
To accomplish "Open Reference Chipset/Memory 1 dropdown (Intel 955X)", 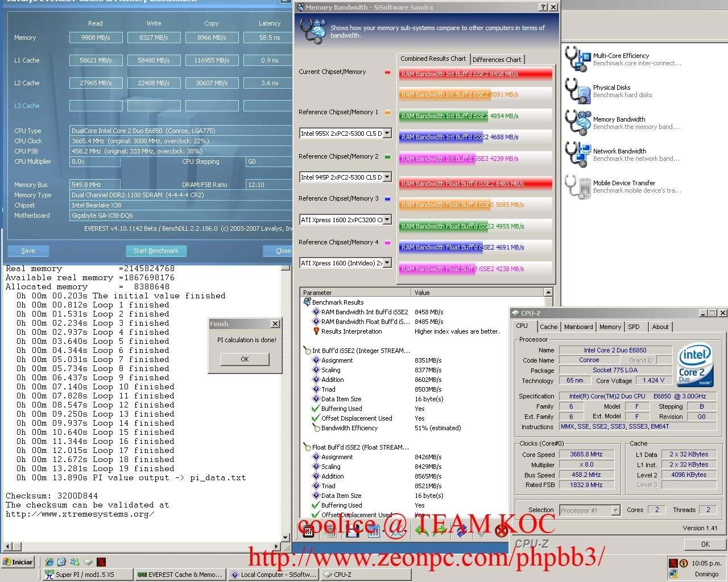I will click(387, 133).
